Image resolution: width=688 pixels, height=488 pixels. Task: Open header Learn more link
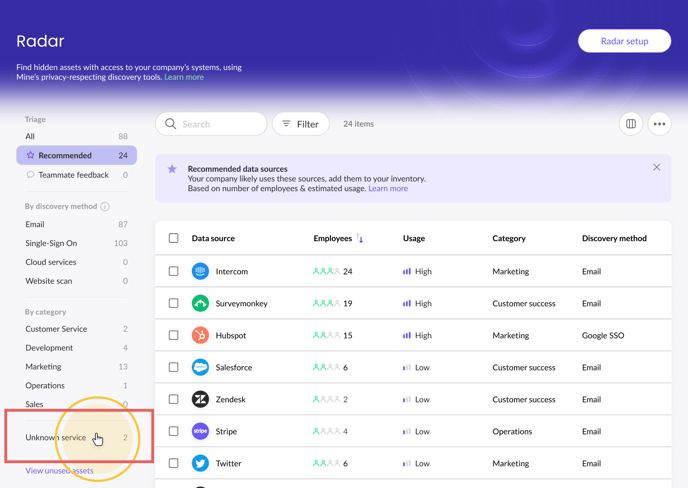(x=184, y=77)
